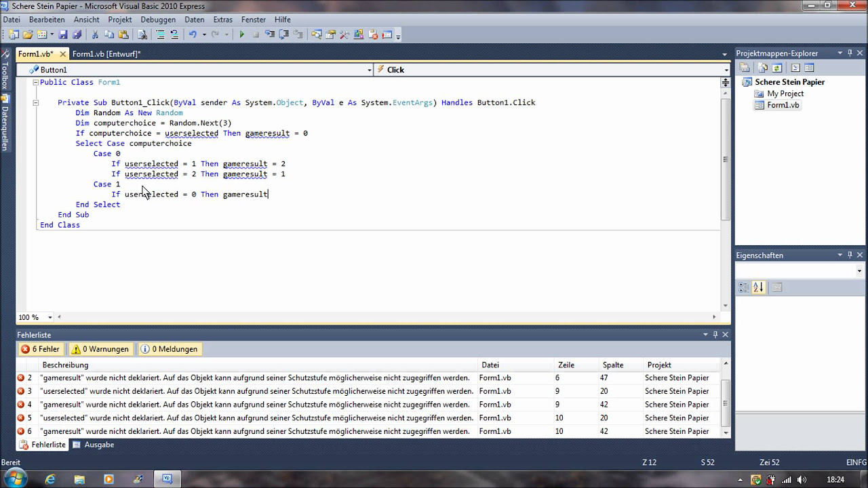Viewport: 868px width, 488px height.
Task: Start debugging with the green play icon
Action: pyautogui.click(x=242, y=35)
